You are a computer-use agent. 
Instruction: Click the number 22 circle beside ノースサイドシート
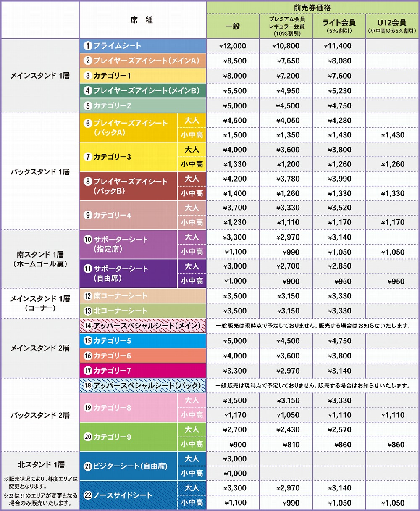pos(88,495)
